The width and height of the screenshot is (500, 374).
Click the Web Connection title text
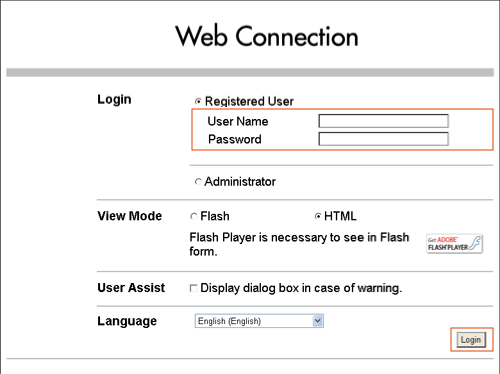click(267, 36)
